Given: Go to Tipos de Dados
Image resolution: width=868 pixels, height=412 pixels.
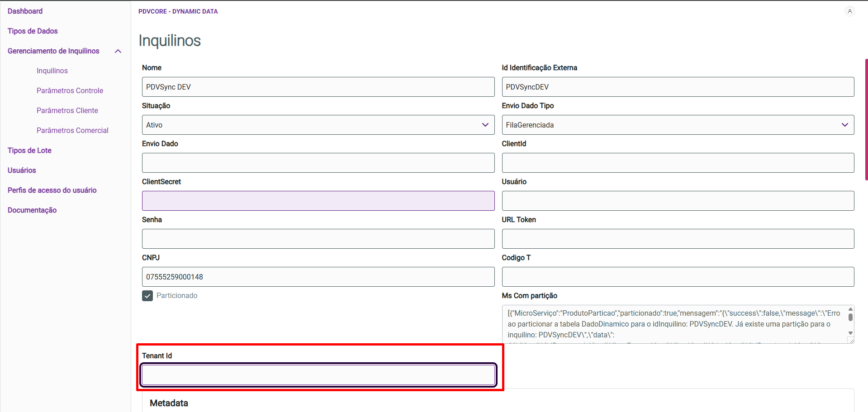Looking at the screenshot, I should (x=33, y=31).
